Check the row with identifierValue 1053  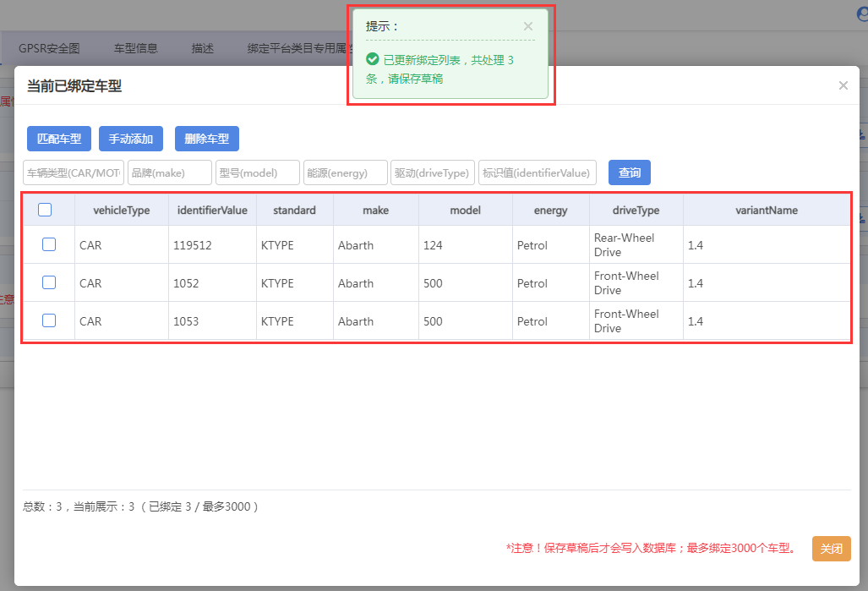(49, 320)
